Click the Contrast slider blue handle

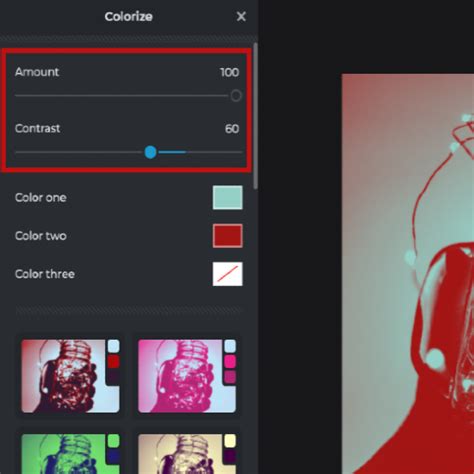[150, 152]
